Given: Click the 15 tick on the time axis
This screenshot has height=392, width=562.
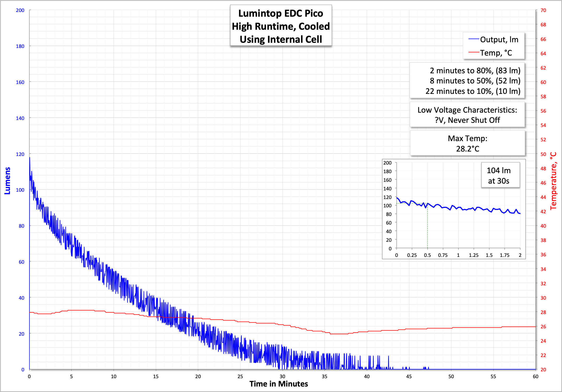Looking at the screenshot, I should pyautogui.click(x=156, y=376).
